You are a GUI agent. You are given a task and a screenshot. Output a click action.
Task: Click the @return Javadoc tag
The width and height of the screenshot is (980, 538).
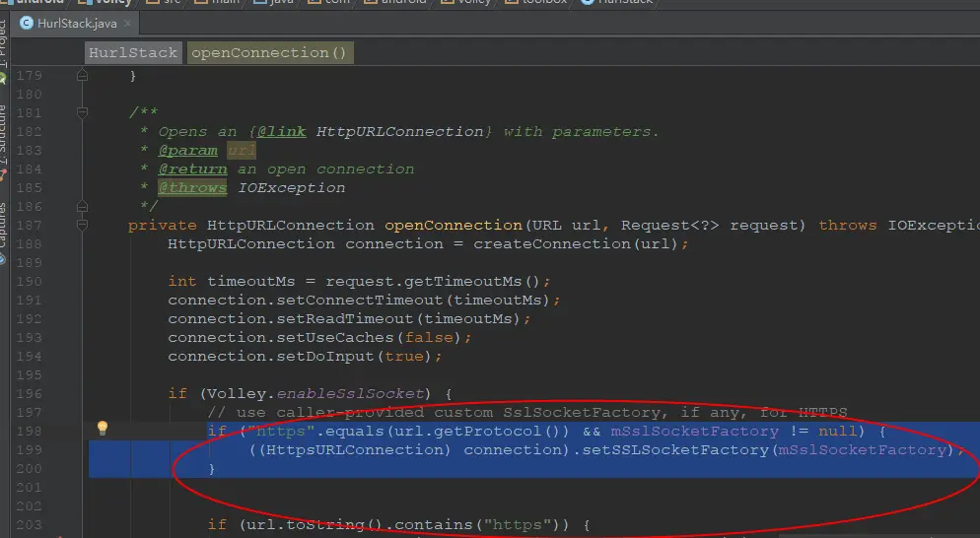pos(193,169)
